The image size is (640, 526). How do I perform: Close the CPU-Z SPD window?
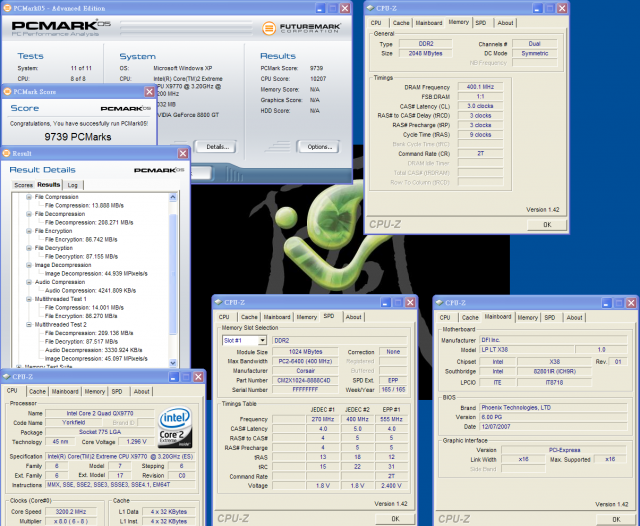tap(410, 302)
